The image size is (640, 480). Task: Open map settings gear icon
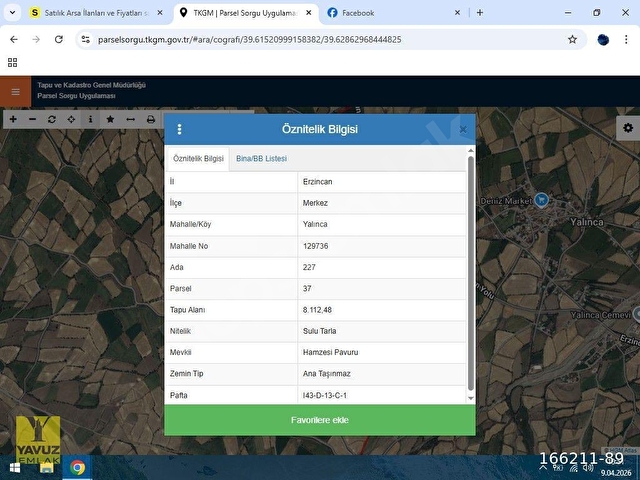pyautogui.click(x=628, y=128)
